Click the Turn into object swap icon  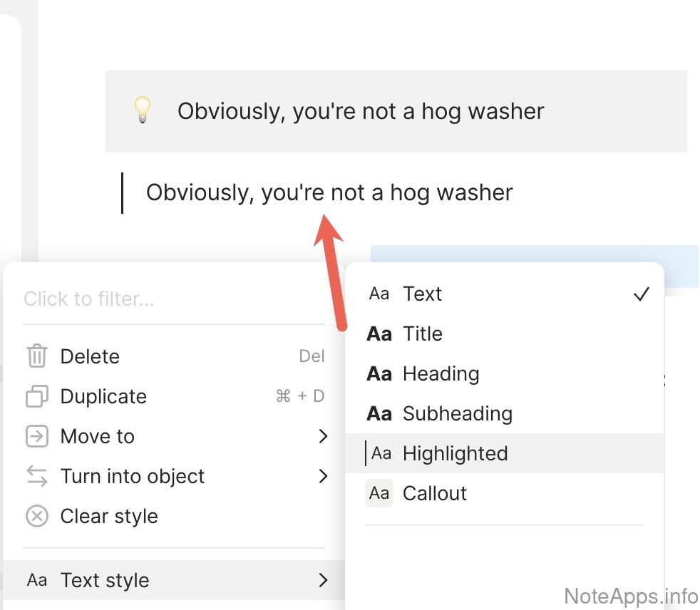pyautogui.click(x=37, y=476)
